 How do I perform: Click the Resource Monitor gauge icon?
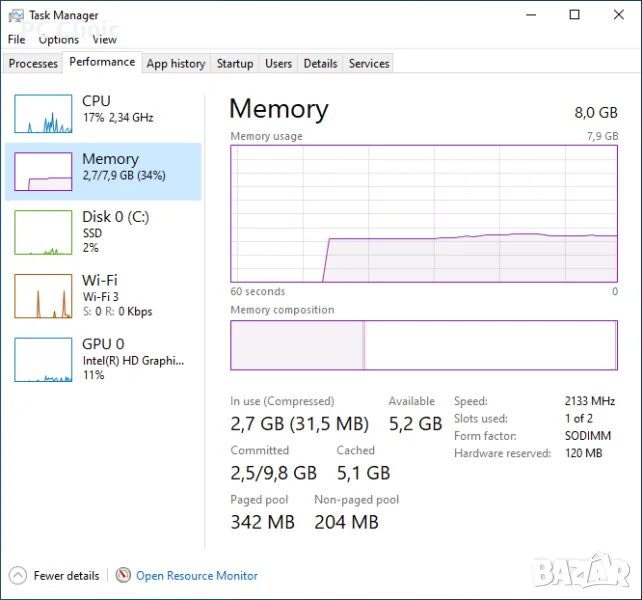pyautogui.click(x=123, y=575)
